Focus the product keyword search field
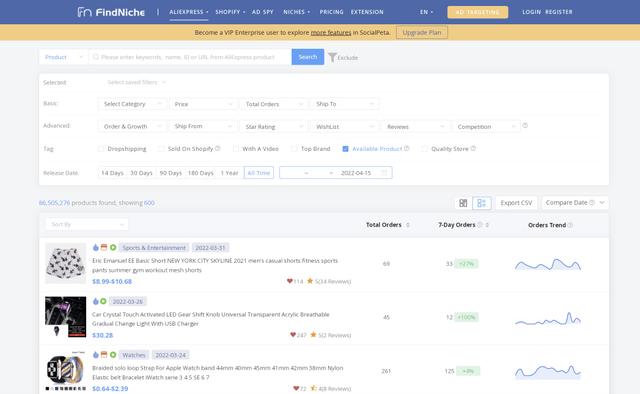Viewport: 640px width, 394px height. point(190,57)
